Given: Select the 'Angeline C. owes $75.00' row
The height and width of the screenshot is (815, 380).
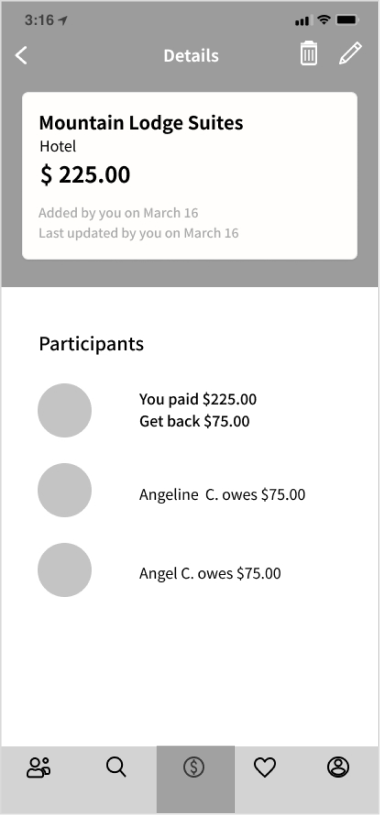Looking at the screenshot, I should tap(222, 494).
